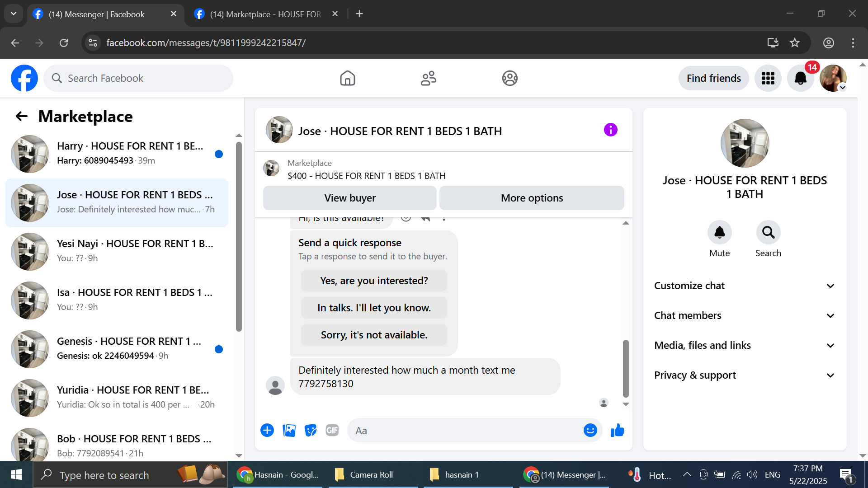
Task: Open Isa's house for rent conversation
Action: 117,300
